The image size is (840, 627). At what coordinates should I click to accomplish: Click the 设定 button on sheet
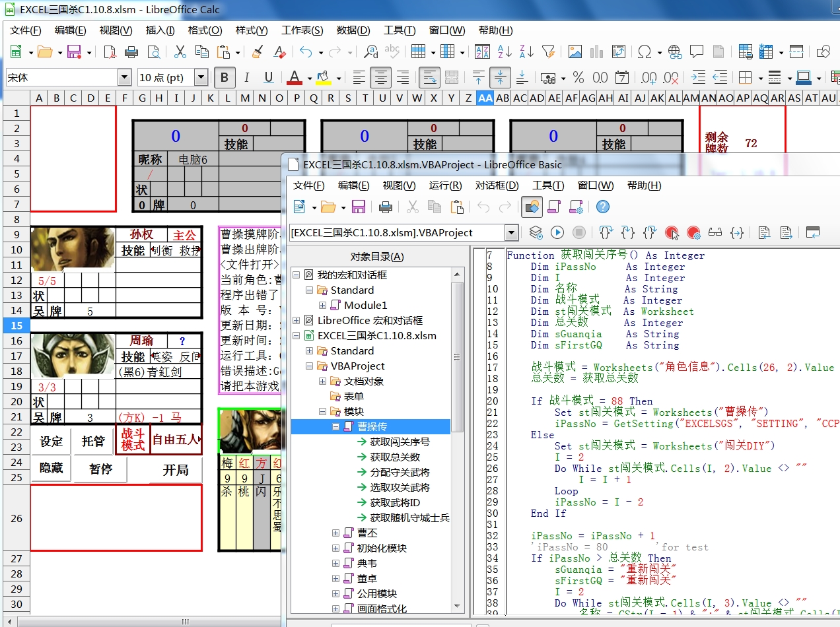click(x=52, y=442)
